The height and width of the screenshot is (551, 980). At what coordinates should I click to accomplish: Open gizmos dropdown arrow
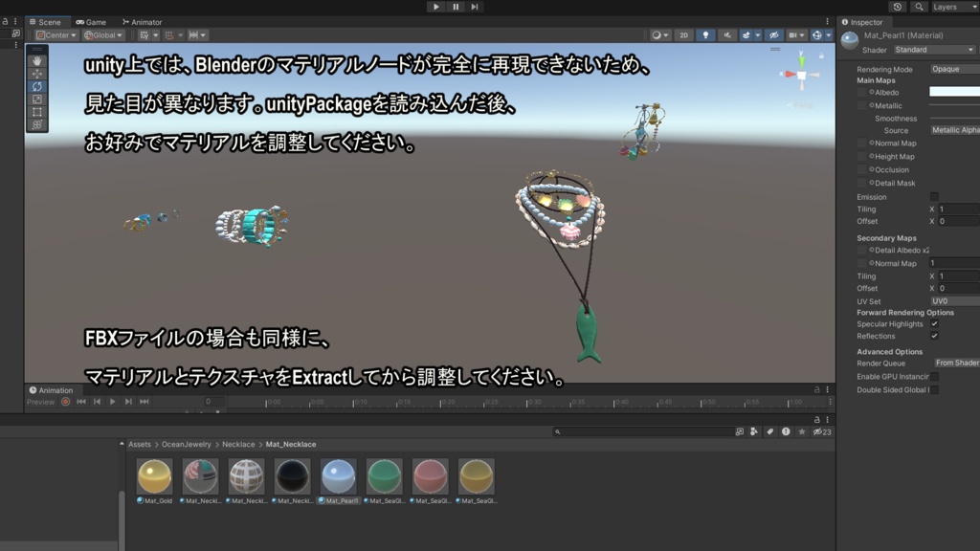point(829,35)
